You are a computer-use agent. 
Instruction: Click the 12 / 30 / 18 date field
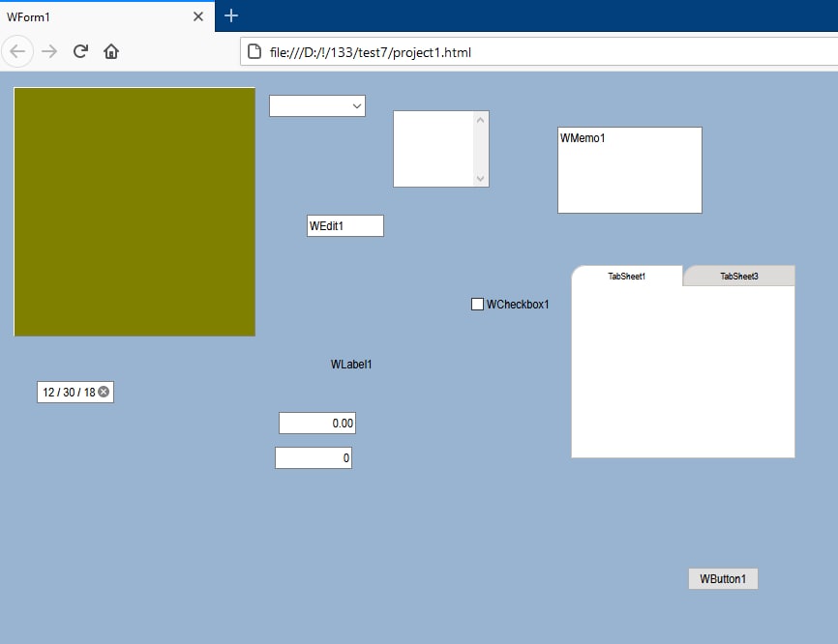tap(75, 393)
